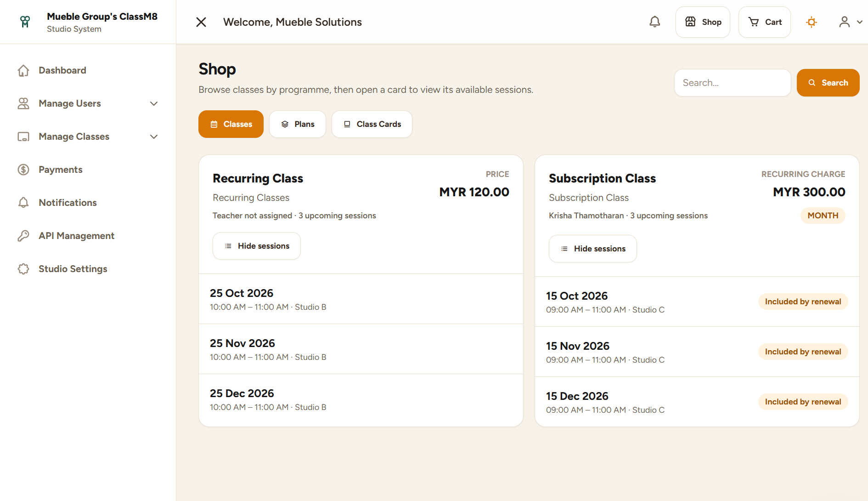
Task: Hide sessions for Recurring Class
Action: [257, 246]
